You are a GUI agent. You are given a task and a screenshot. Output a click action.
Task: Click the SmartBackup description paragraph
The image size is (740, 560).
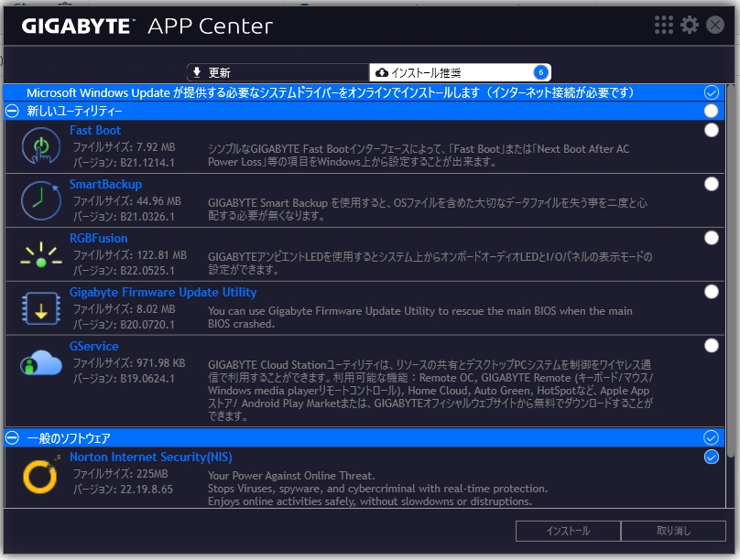(x=427, y=210)
